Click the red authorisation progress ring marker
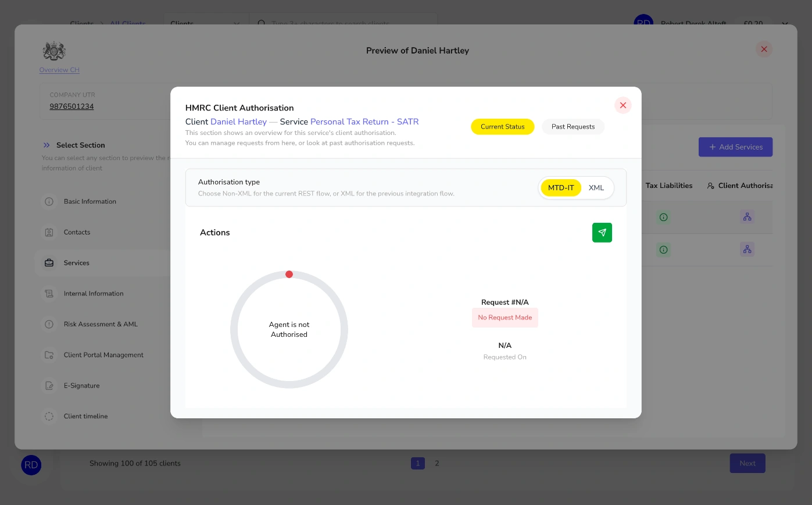Viewport: 812px width, 505px height. (289, 274)
